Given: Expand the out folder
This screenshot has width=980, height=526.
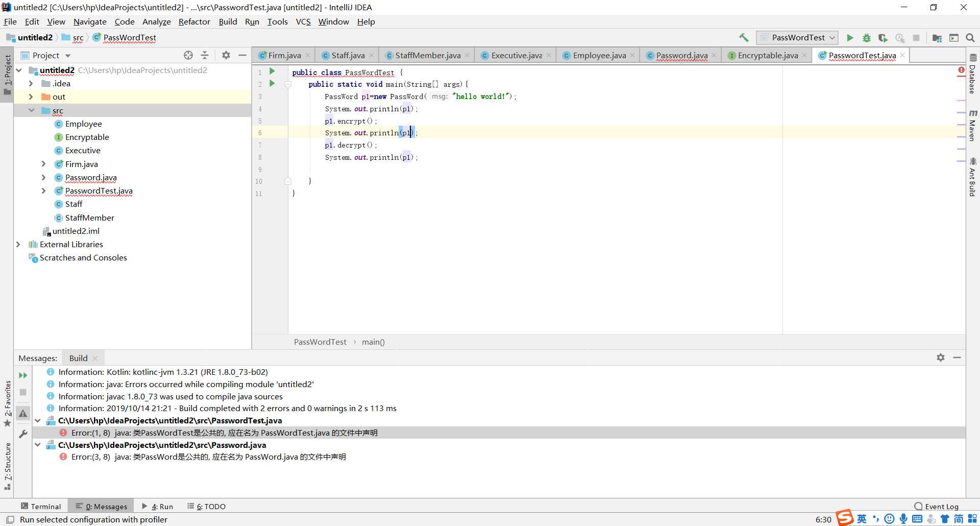Looking at the screenshot, I should (x=31, y=97).
